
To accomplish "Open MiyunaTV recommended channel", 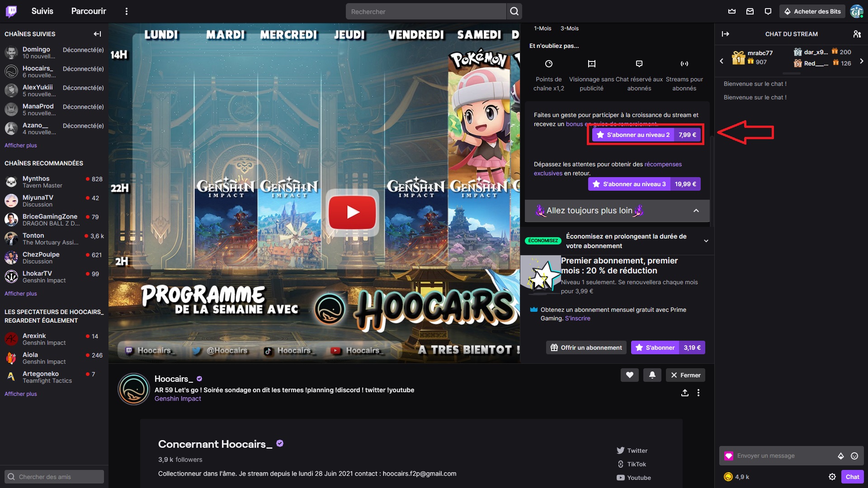I will [x=54, y=201].
